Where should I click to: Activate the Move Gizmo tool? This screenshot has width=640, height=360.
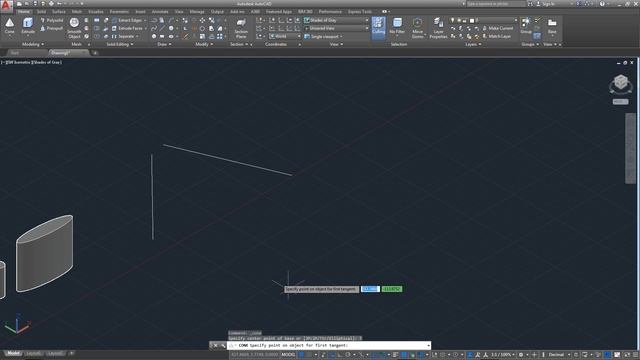point(418,28)
